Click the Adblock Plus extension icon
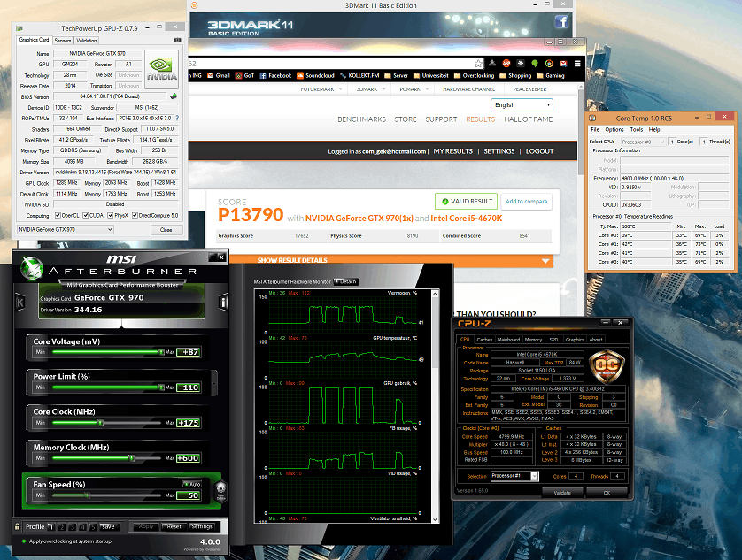 point(506,63)
